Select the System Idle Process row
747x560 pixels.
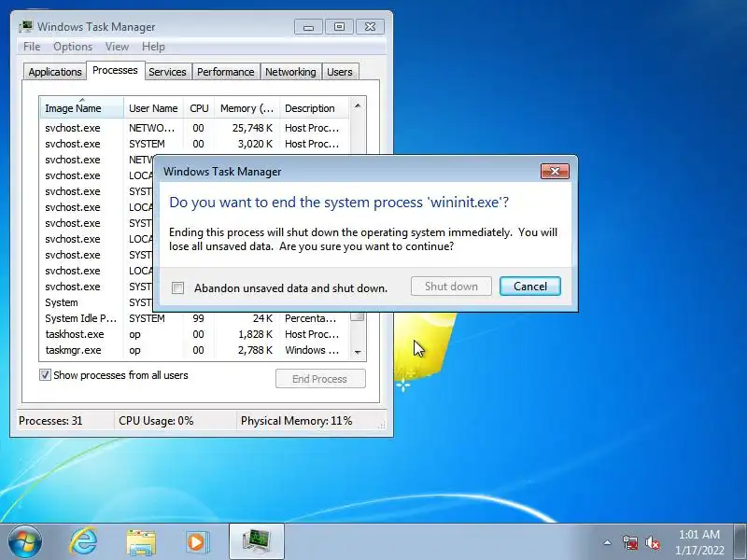point(194,318)
